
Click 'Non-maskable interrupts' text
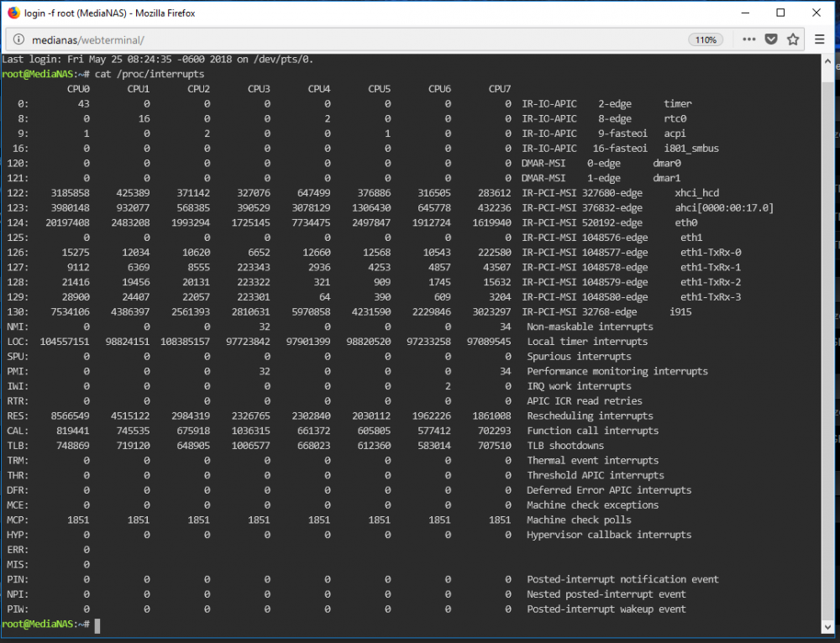point(590,327)
